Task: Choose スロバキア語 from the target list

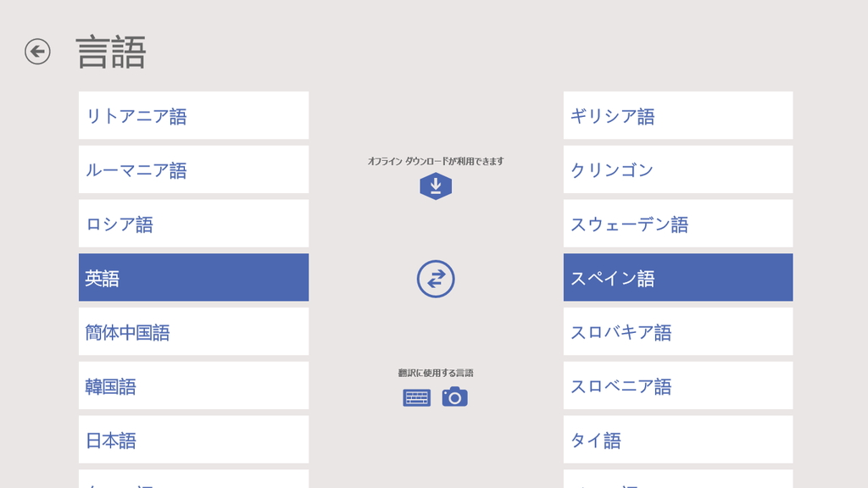Action: [x=677, y=331]
